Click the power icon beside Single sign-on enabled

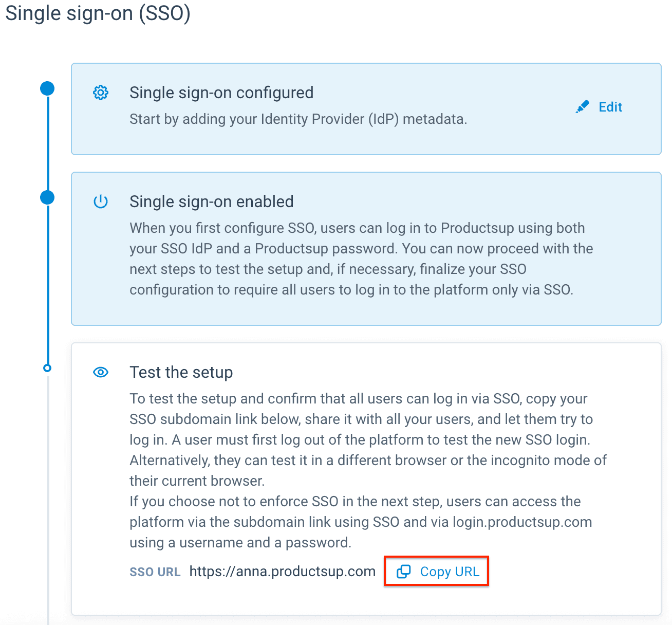pos(101,201)
